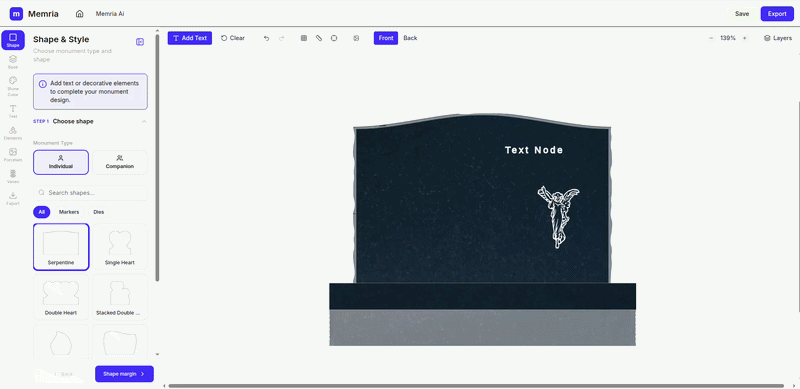Filter shapes by All

(42, 212)
